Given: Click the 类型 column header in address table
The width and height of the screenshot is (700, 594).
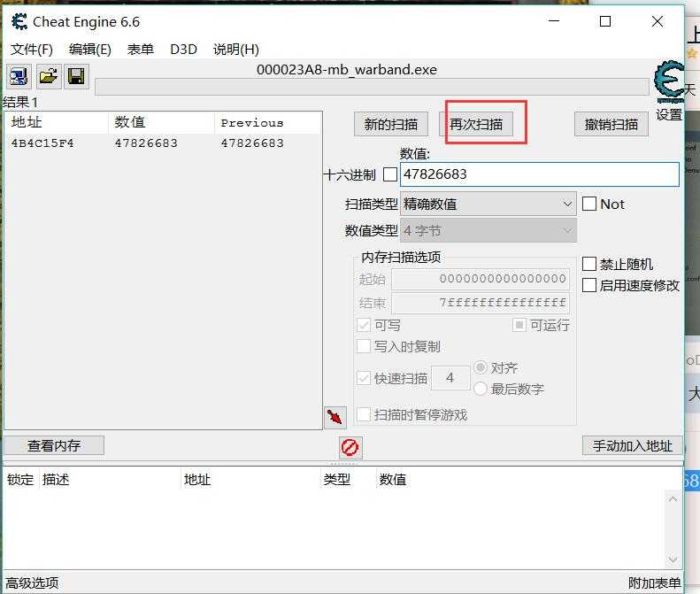Looking at the screenshot, I should 347,480.
